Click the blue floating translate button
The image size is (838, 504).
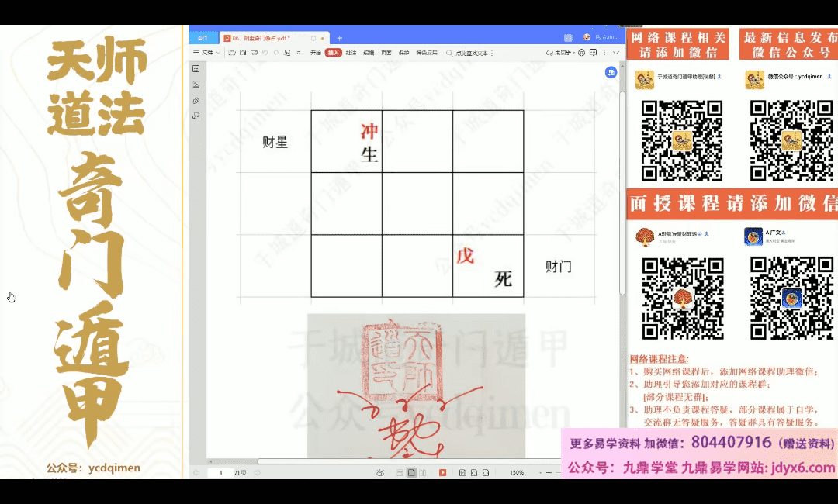[611, 72]
